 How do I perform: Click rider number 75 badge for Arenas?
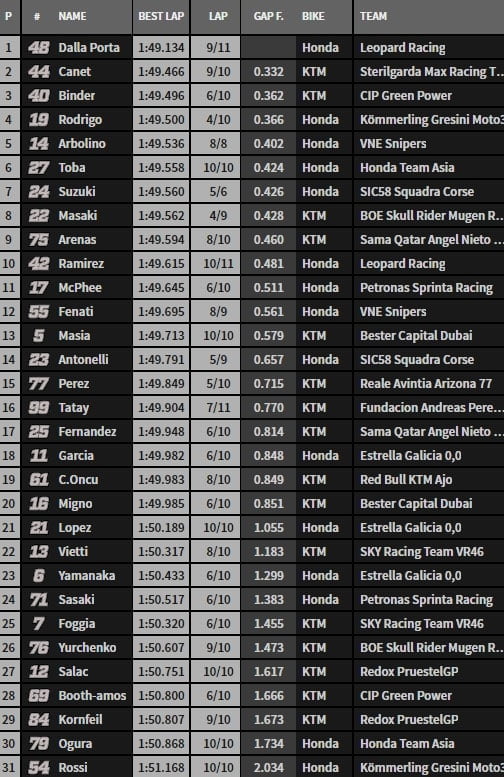coord(39,240)
